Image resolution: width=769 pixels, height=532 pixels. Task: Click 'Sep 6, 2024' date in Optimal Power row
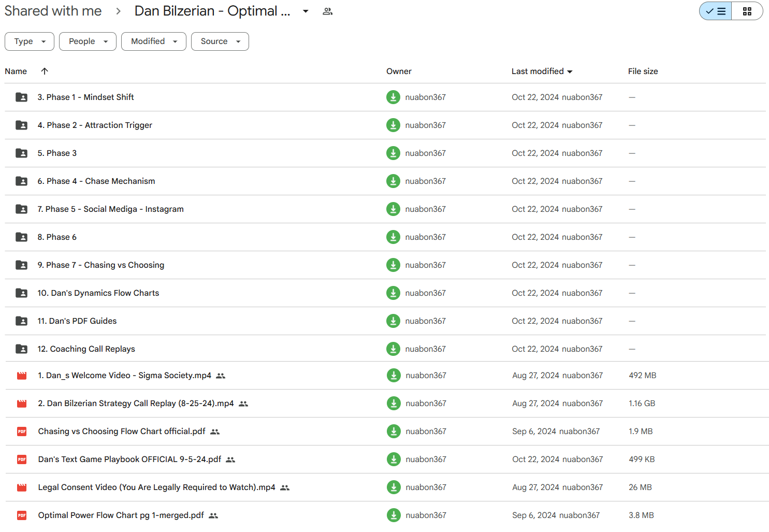534,515
